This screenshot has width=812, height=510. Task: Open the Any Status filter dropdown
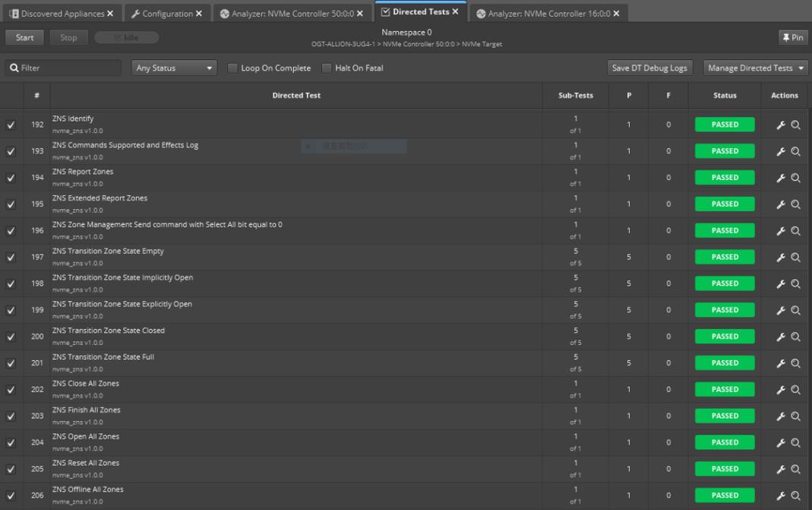(x=174, y=68)
